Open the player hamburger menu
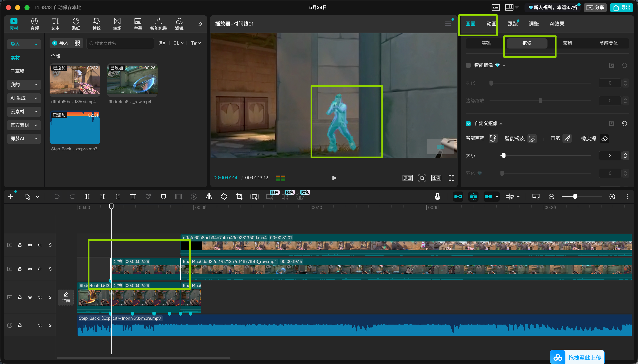Screen dimensions: 638x364 coord(448,24)
